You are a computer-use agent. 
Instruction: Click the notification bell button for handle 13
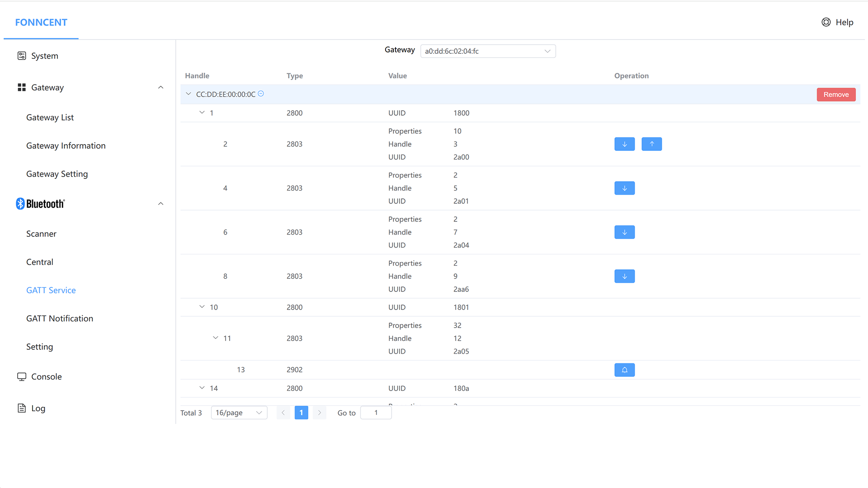coord(624,370)
